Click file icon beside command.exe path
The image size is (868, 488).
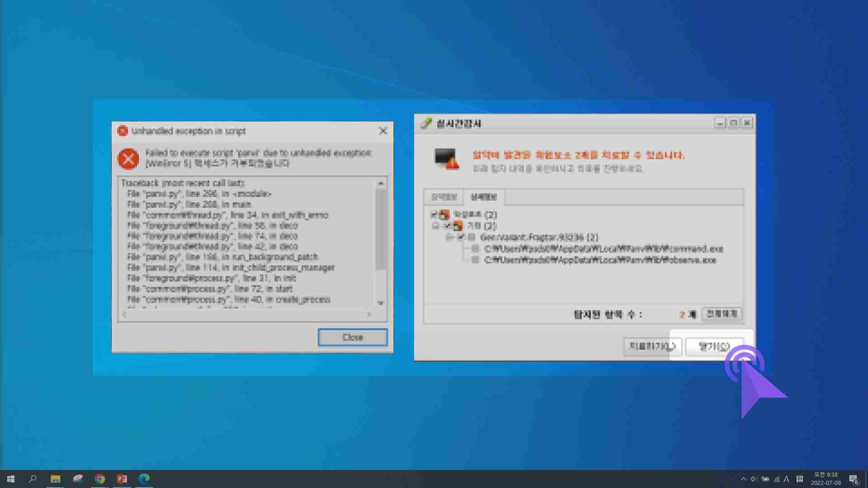coord(475,249)
